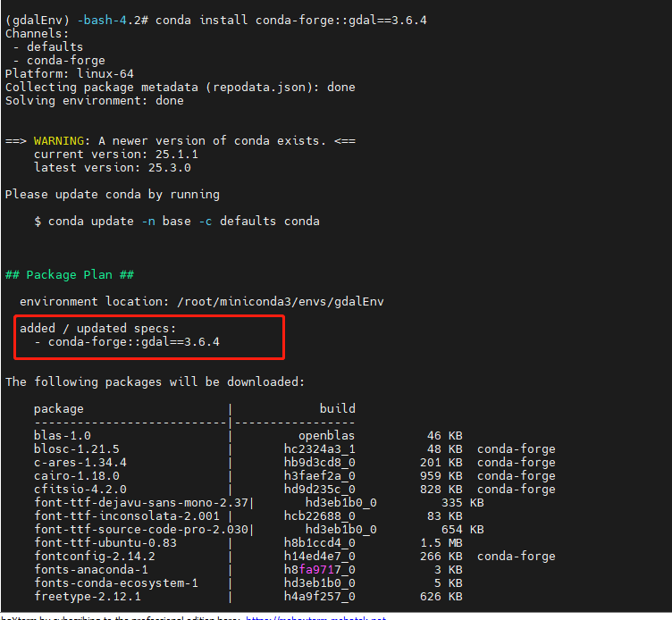The height and width of the screenshot is (620, 672).
Task: Click 'The following packages will be downloaded:'
Action: [x=155, y=381]
